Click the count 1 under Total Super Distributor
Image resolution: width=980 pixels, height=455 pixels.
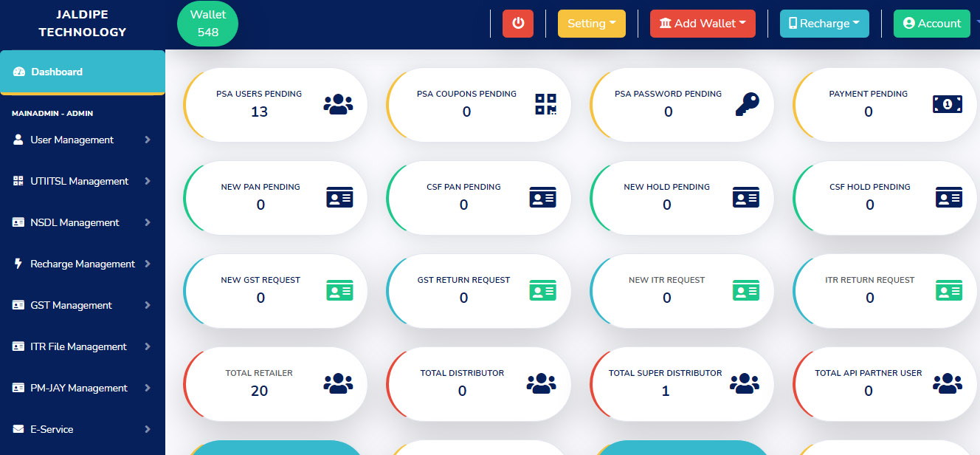[x=666, y=391]
